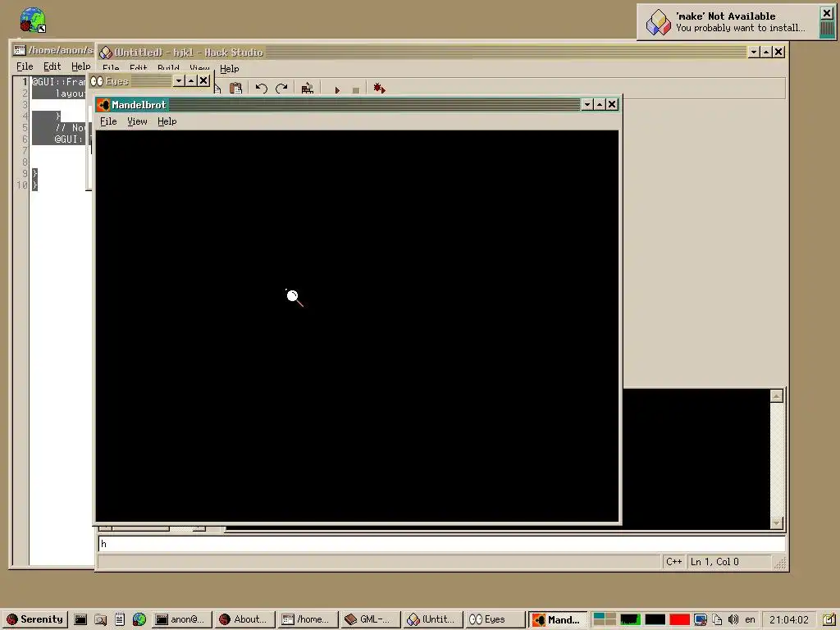The height and width of the screenshot is (630, 840).
Task: Click the Redo icon in Hack Studio toolbar
Action: pyautogui.click(x=282, y=89)
